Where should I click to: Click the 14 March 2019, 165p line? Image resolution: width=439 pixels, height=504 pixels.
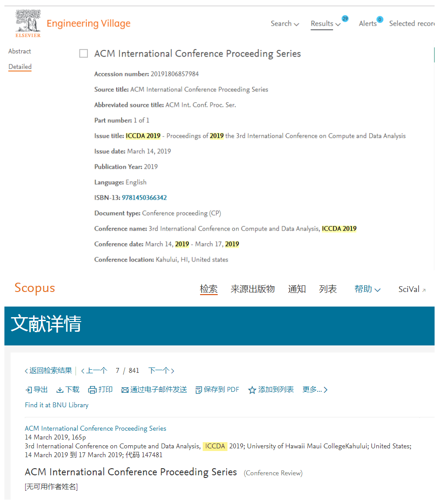click(55, 437)
